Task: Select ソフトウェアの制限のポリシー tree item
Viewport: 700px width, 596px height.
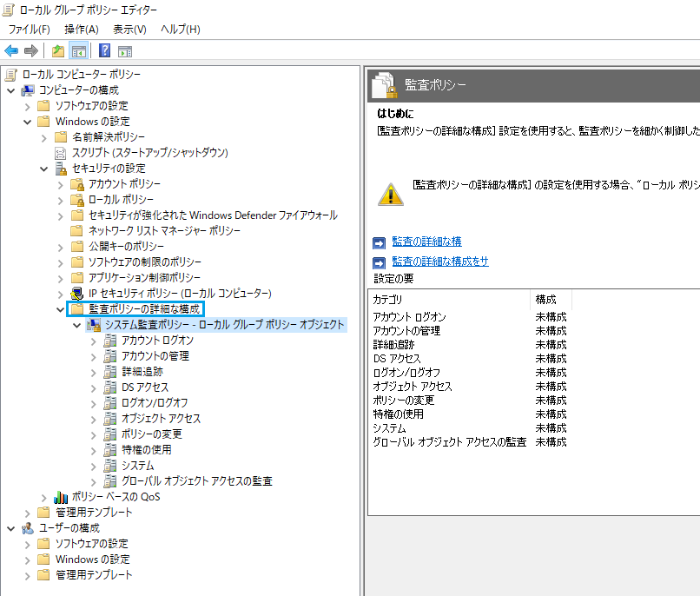Action: (x=145, y=262)
